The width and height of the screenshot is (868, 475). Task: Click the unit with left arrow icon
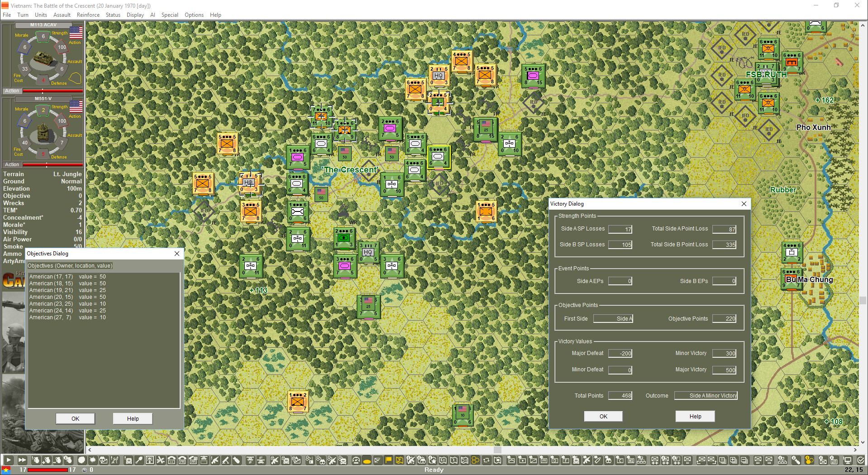758,460
